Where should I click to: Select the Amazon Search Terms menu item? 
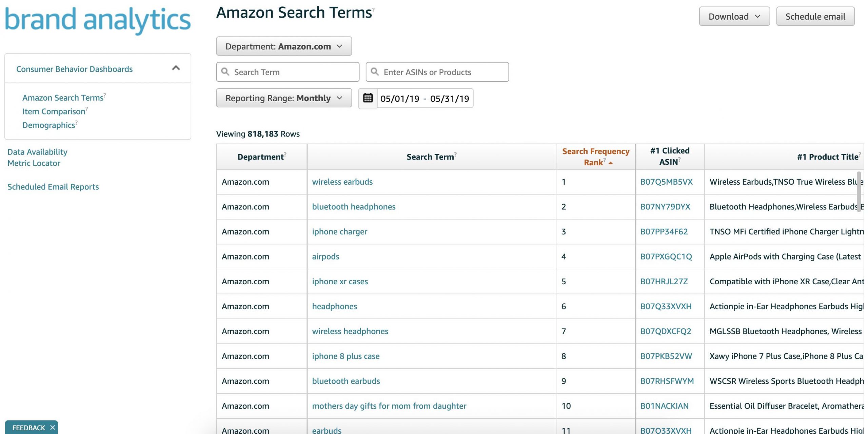(62, 98)
